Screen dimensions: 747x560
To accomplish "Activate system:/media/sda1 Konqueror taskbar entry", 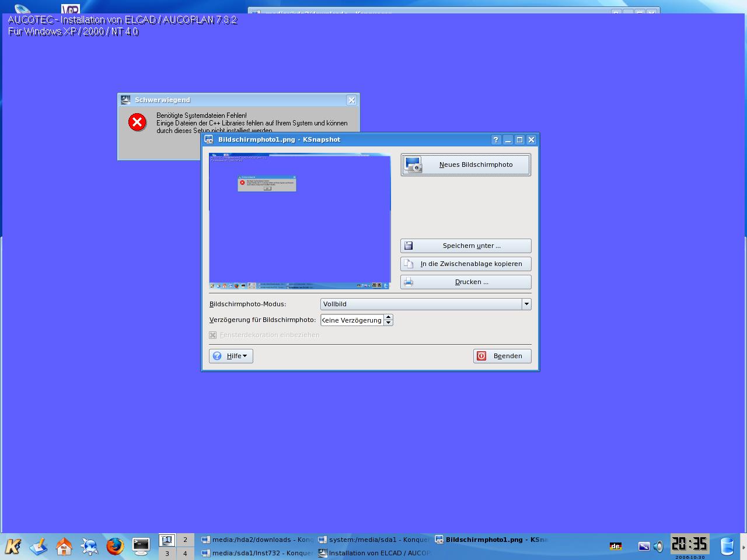I will point(374,540).
